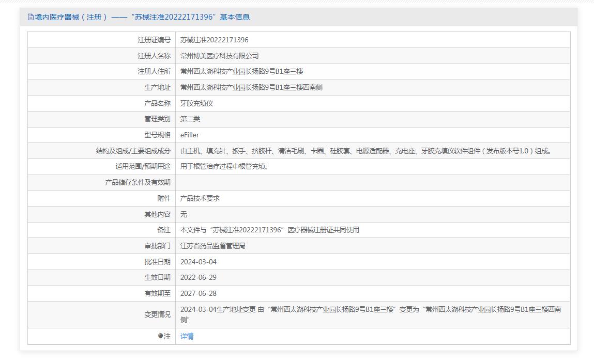
Task: Click the 备注 label
Action: pyautogui.click(x=164, y=230)
